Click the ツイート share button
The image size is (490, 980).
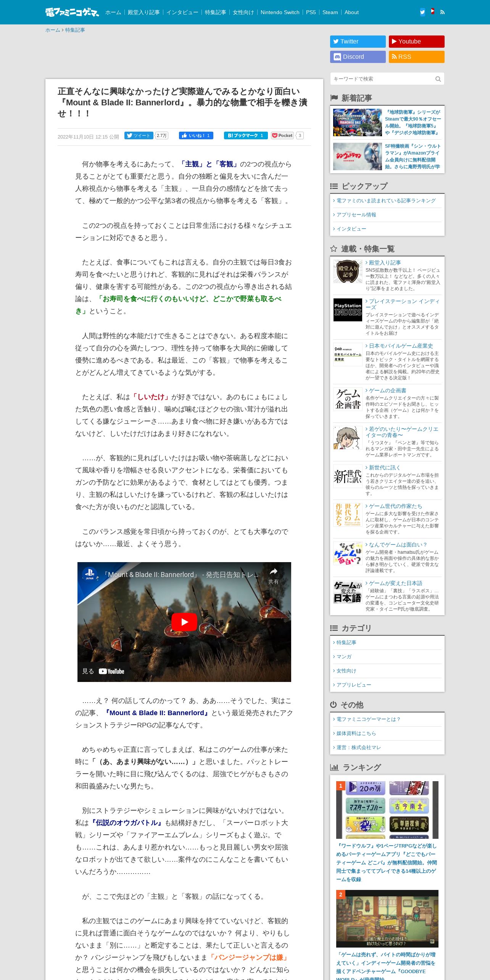pyautogui.click(x=139, y=135)
